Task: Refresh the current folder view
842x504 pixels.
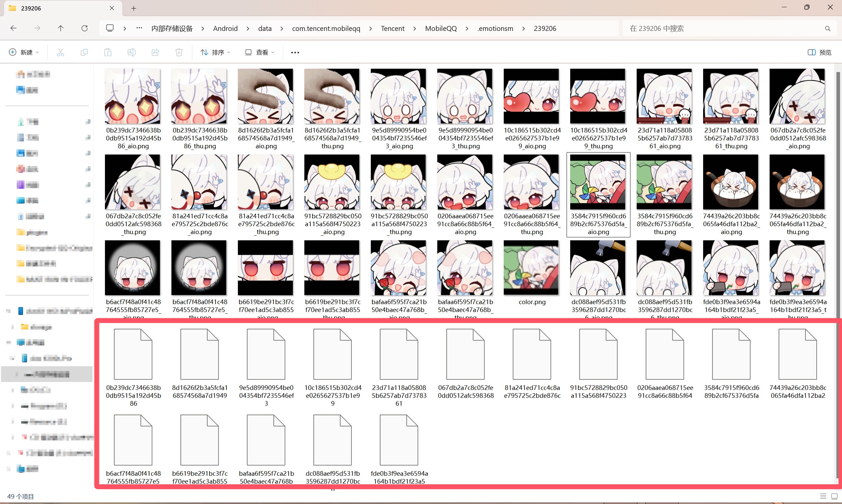Action: point(85,28)
